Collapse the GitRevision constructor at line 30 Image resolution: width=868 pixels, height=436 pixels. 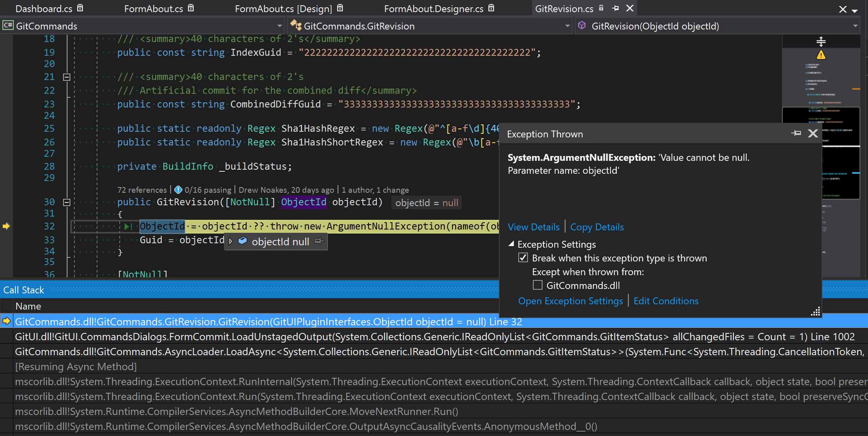pyautogui.click(x=67, y=202)
